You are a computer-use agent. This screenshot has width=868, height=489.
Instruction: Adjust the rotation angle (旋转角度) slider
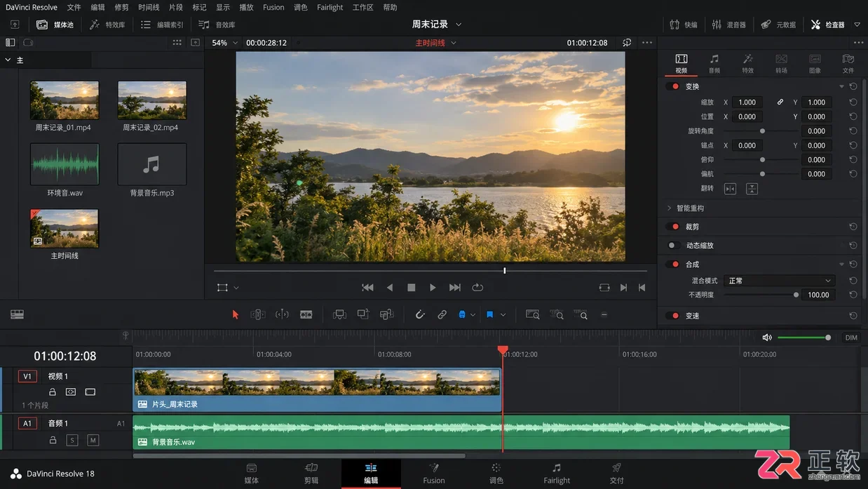click(761, 131)
